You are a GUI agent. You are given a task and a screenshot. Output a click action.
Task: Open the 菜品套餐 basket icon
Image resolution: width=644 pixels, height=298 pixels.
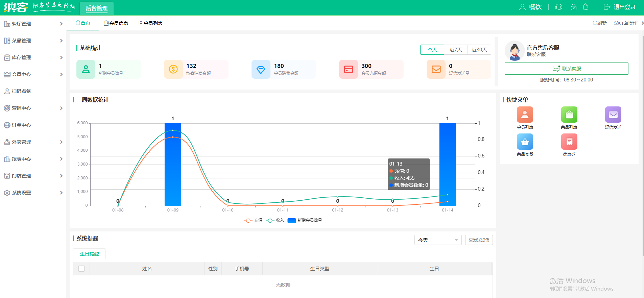point(525,142)
